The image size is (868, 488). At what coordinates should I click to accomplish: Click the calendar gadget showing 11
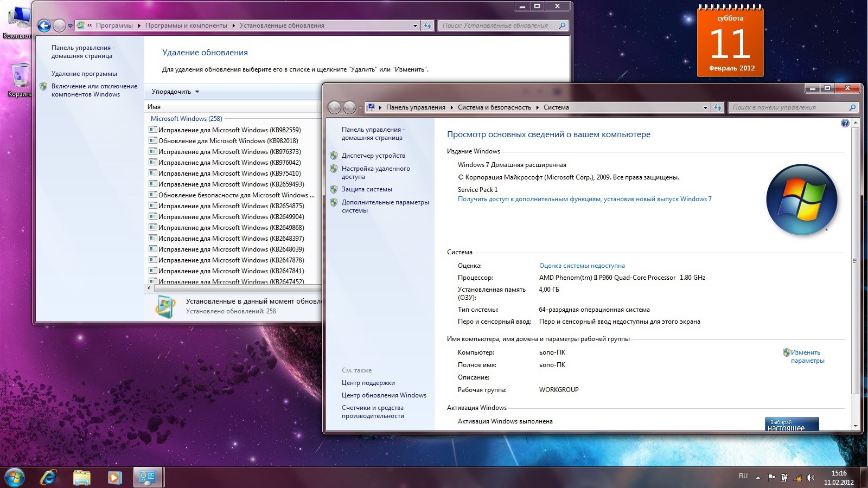[x=731, y=41]
